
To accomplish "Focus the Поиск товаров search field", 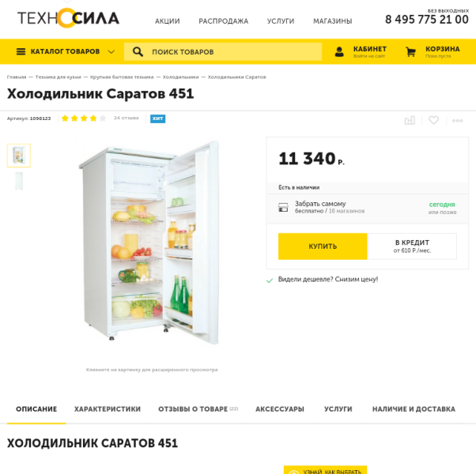I will [223, 52].
